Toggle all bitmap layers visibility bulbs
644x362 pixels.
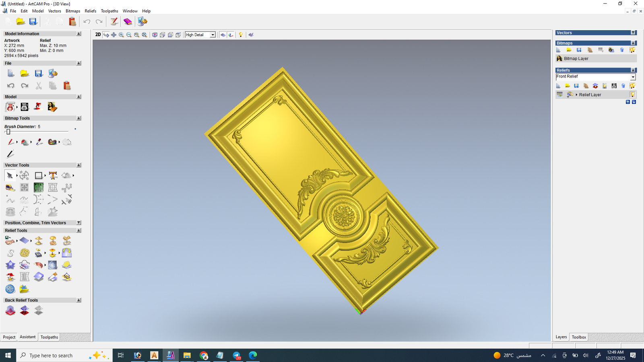click(x=632, y=50)
